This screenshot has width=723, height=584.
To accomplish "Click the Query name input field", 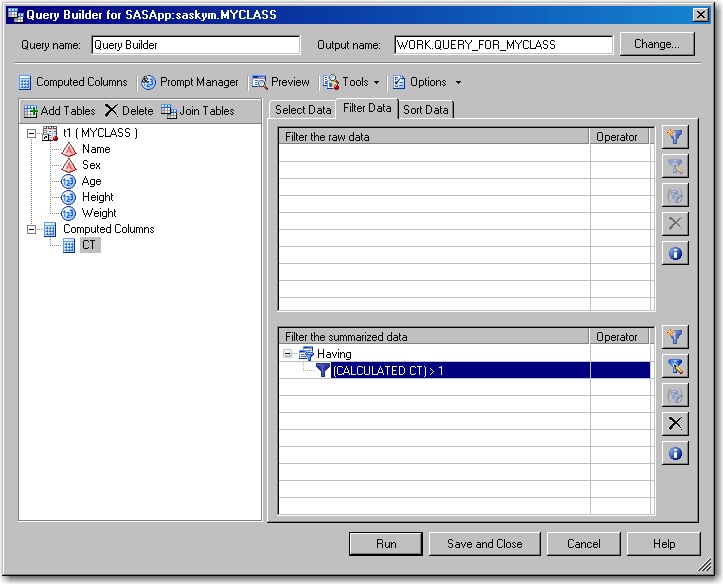I will pos(195,45).
